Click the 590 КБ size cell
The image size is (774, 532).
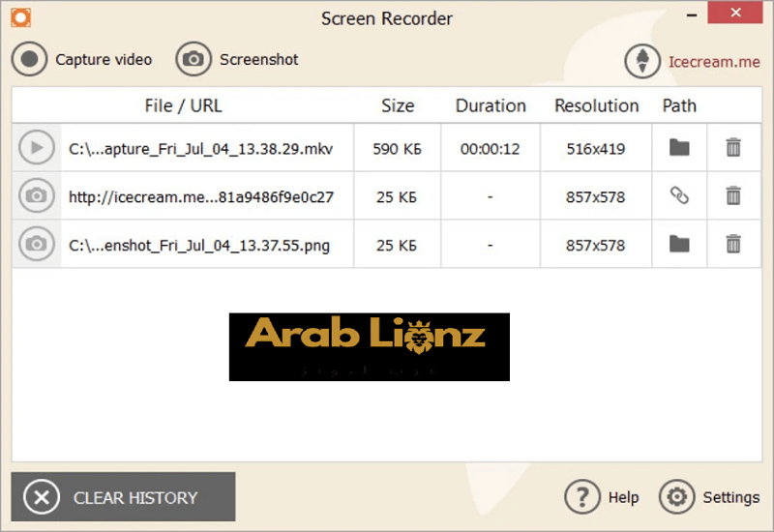tap(397, 149)
